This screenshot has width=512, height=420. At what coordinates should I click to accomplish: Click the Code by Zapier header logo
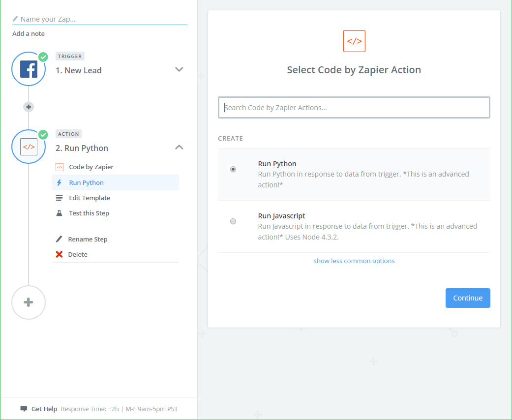pyautogui.click(x=354, y=41)
